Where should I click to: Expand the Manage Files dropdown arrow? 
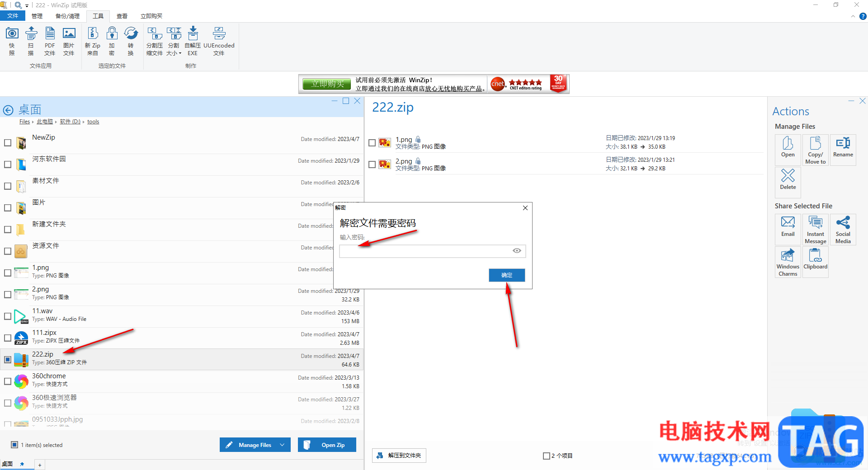coord(283,445)
